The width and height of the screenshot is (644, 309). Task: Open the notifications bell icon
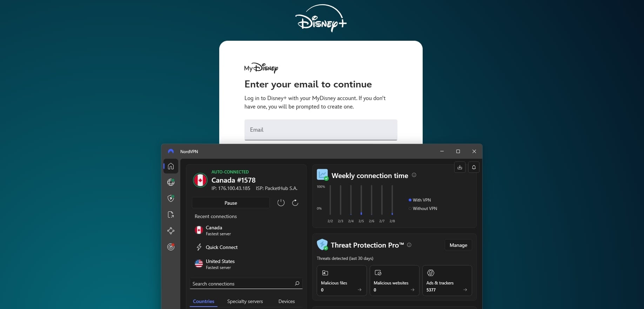pyautogui.click(x=474, y=167)
